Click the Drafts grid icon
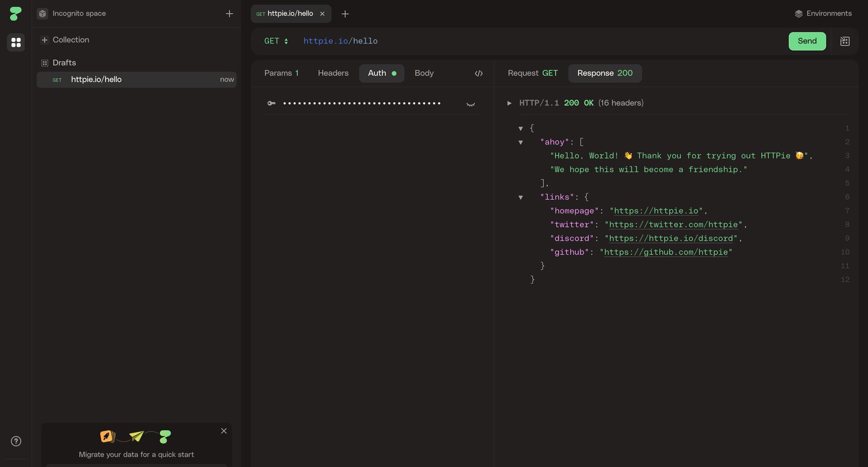868x467 pixels. (44, 63)
